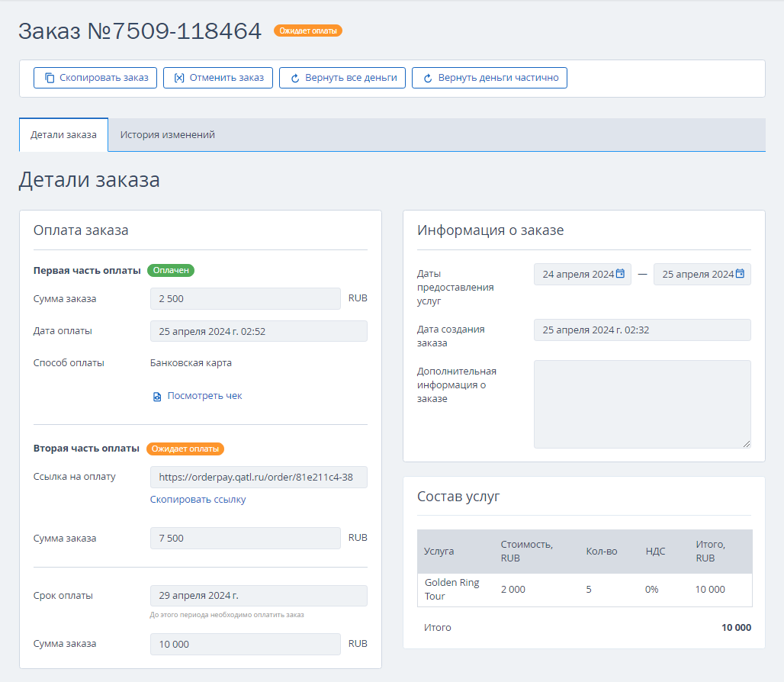Viewport: 784px width, 682px height.
Task: Click Срок оплаты field 29 апреля 2024
Action: click(259, 596)
